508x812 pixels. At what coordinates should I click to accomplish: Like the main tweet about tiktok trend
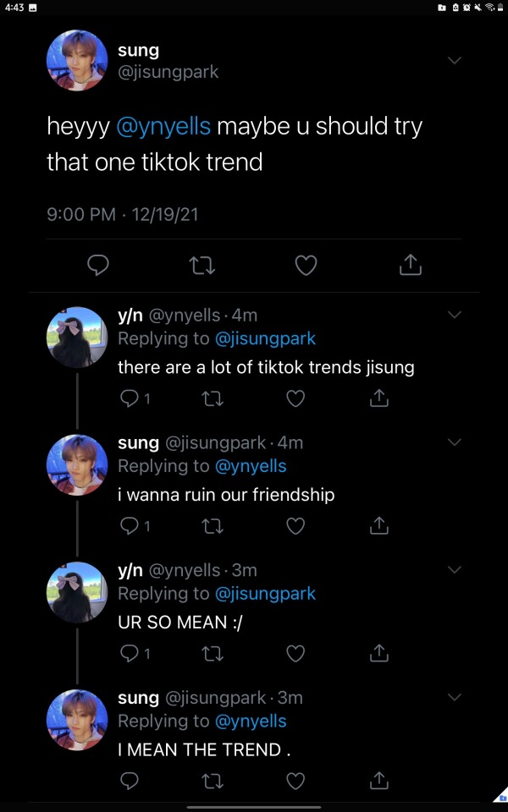point(306,266)
